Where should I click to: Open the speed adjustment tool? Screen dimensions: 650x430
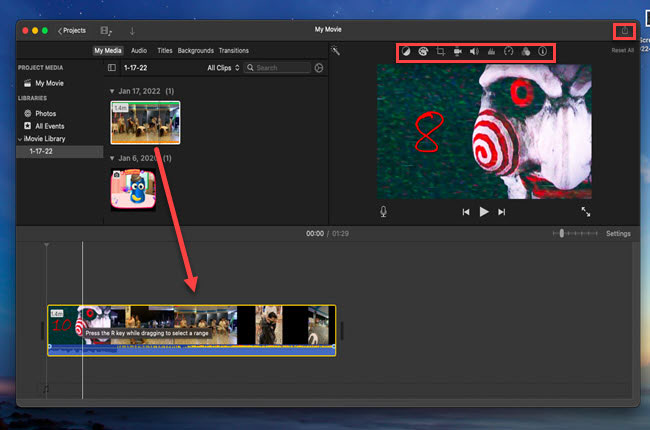click(x=508, y=51)
